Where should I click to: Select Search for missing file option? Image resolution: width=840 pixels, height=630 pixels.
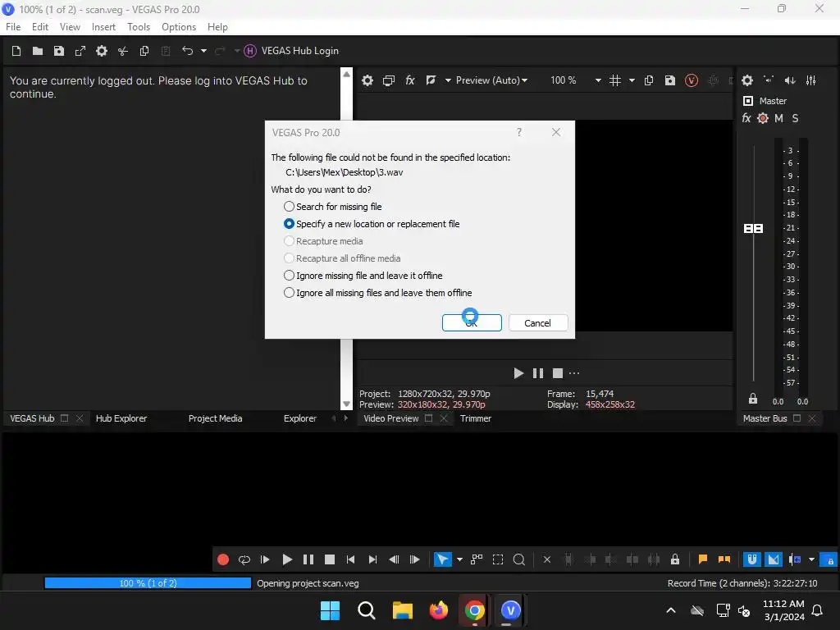pyautogui.click(x=333, y=206)
